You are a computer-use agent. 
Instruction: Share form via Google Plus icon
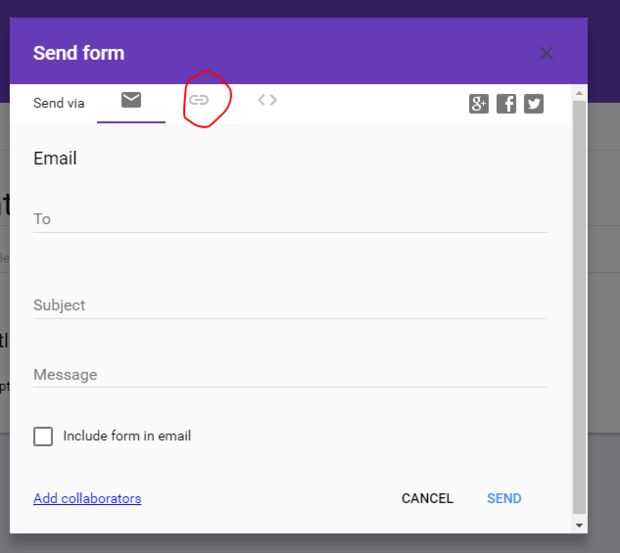(479, 104)
